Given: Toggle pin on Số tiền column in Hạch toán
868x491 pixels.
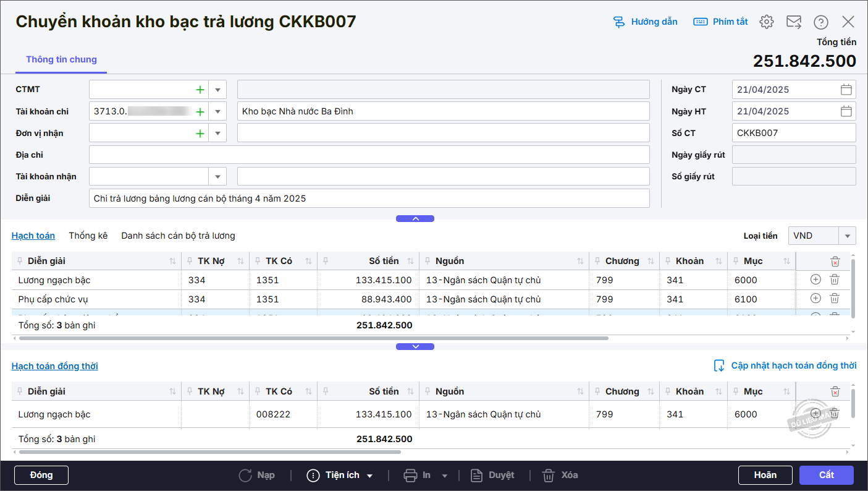Looking at the screenshot, I should [326, 261].
